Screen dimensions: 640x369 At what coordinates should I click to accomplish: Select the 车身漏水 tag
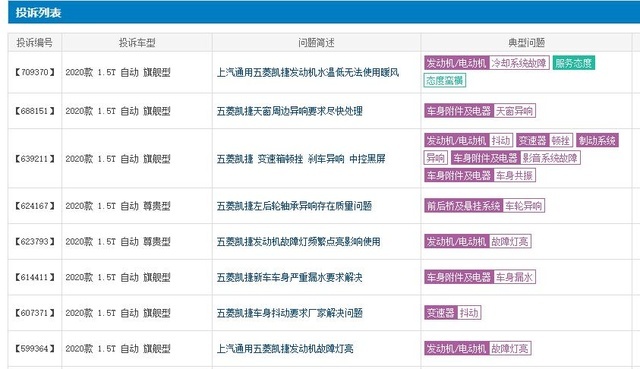[514, 278]
